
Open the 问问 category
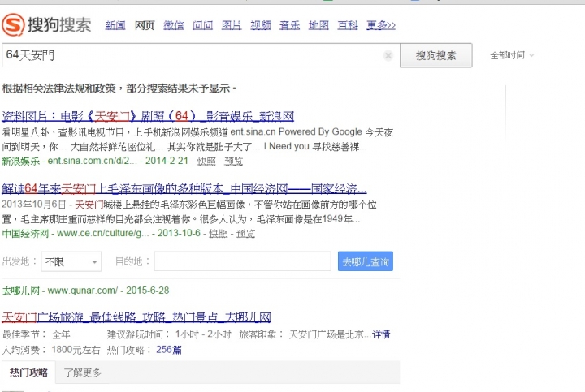click(202, 25)
